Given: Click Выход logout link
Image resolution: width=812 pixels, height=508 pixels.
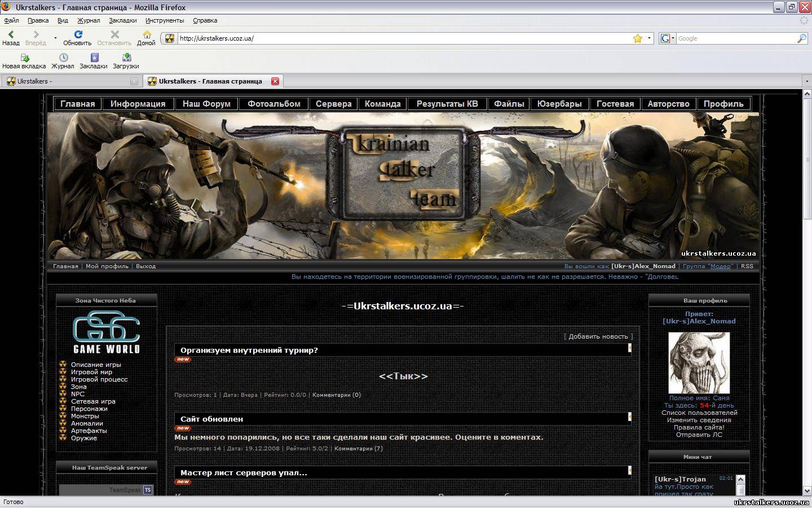Looking at the screenshot, I should pos(145,266).
